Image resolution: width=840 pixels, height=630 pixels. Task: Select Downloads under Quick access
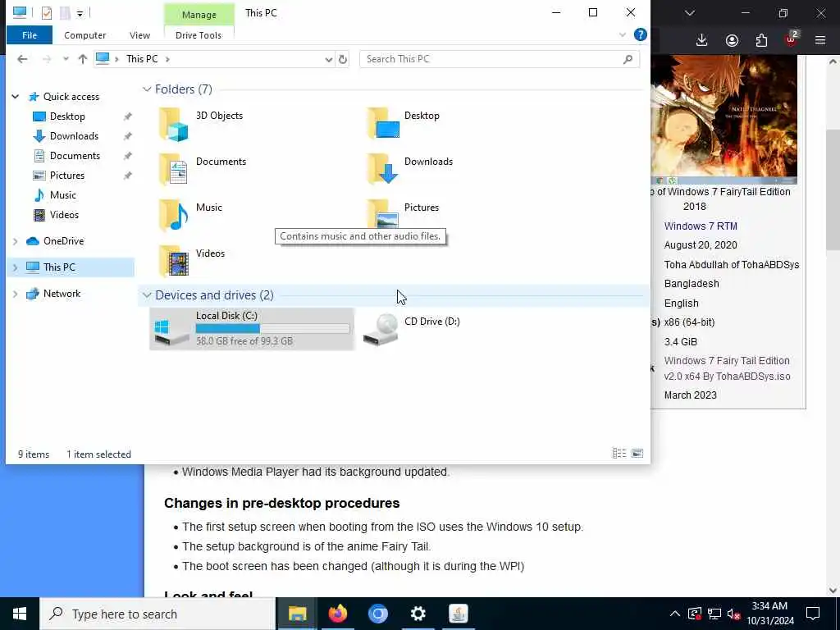tap(74, 136)
